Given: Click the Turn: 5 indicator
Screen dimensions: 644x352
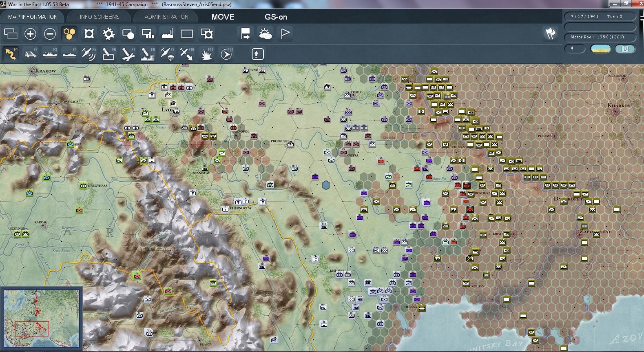Looking at the screenshot, I should tap(615, 17).
